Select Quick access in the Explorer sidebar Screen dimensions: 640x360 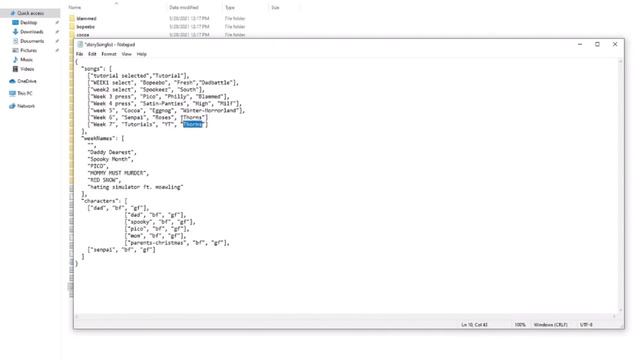[30, 13]
